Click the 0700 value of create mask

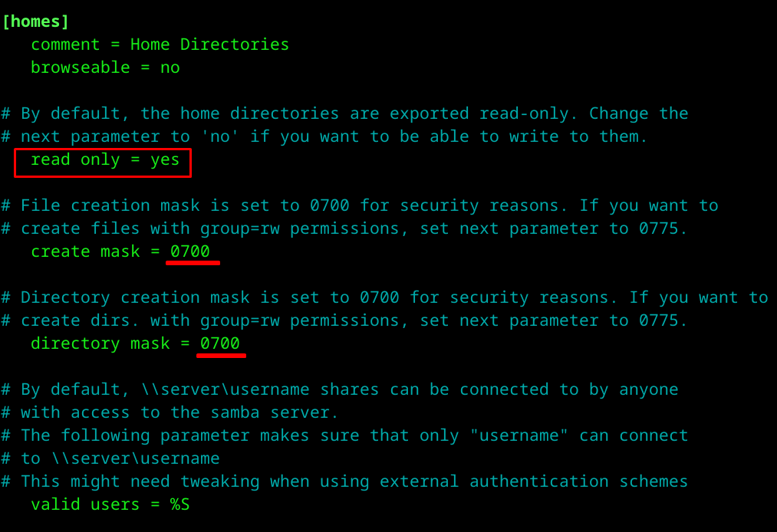pos(190,251)
